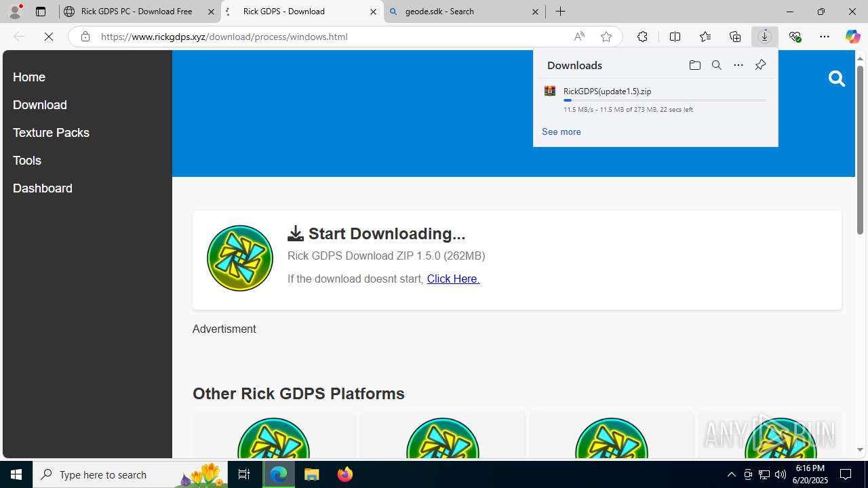This screenshot has height=488, width=868.
Task: Click Rick GDPS Download ZIP 1.5.0 text
Action: pyautogui.click(x=387, y=256)
